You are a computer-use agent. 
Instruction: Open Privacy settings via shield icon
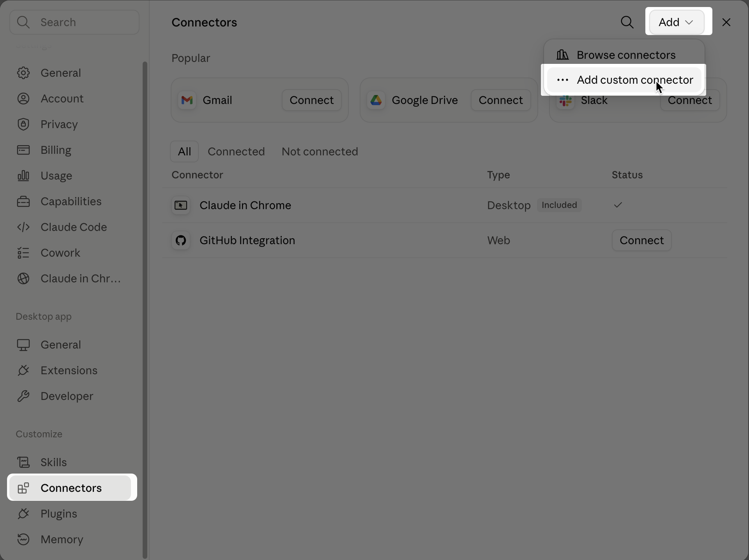pyautogui.click(x=23, y=124)
